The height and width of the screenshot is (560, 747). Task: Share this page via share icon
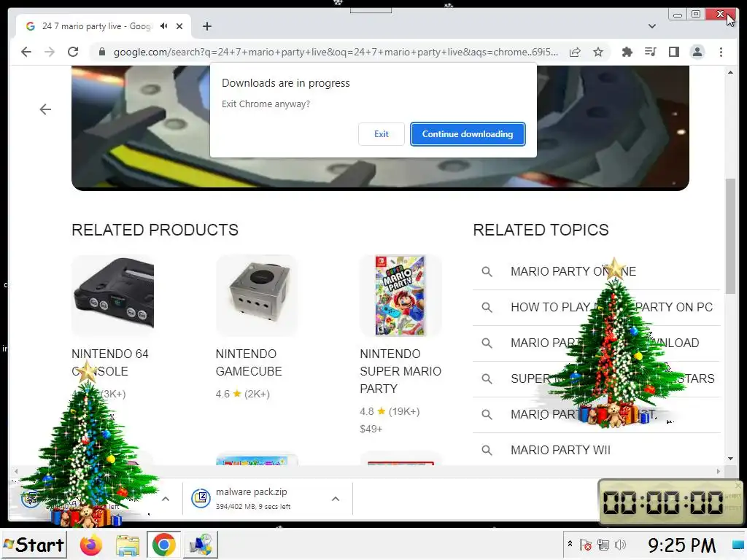click(x=575, y=52)
